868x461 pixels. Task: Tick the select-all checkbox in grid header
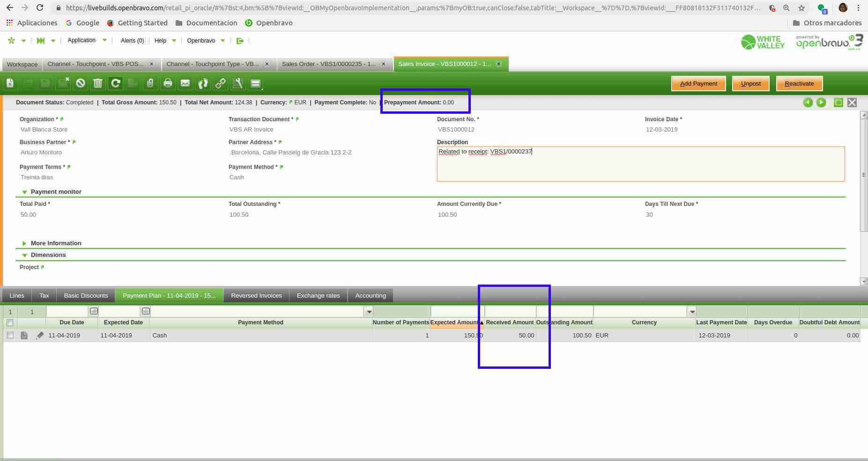point(10,322)
